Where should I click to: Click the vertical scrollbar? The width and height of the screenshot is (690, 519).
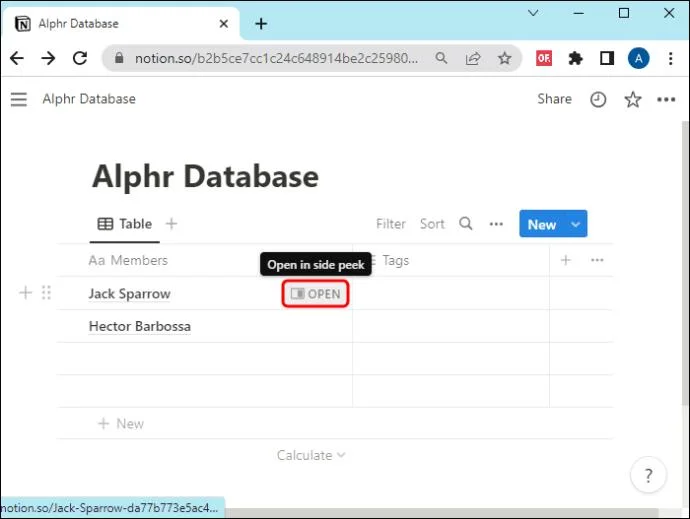click(685, 264)
